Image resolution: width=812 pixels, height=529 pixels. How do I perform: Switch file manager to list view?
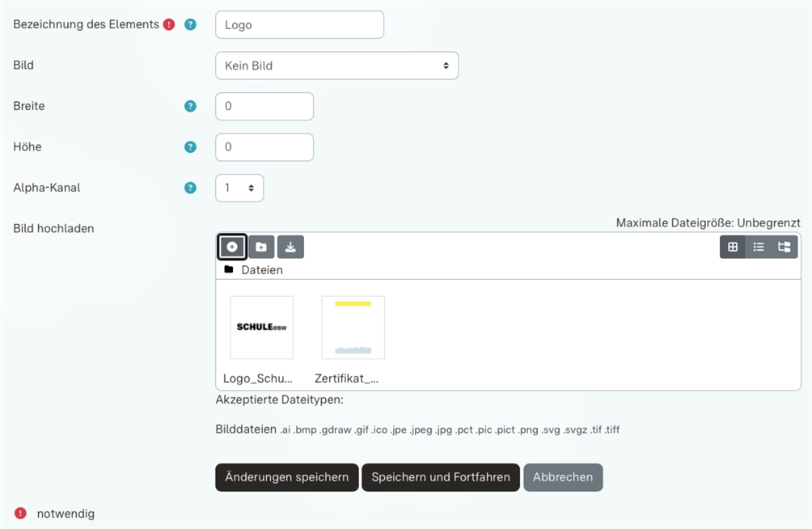759,247
